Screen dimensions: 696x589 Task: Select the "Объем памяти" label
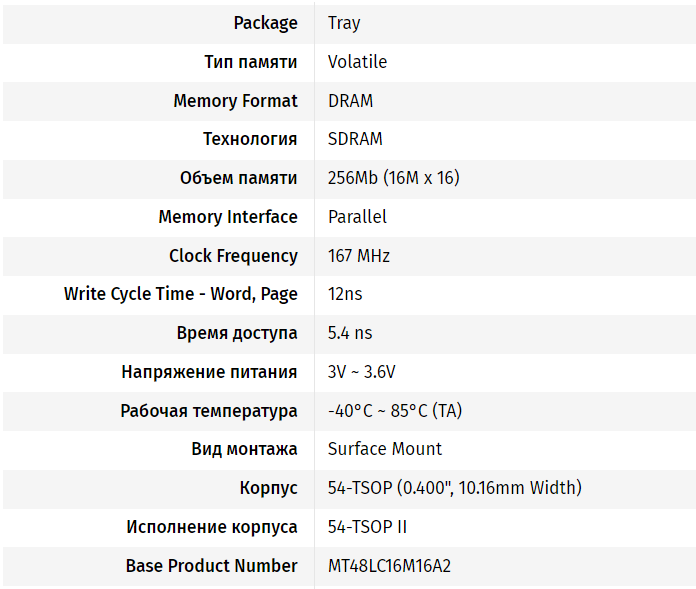pyautogui.click(x=238, y=178)
